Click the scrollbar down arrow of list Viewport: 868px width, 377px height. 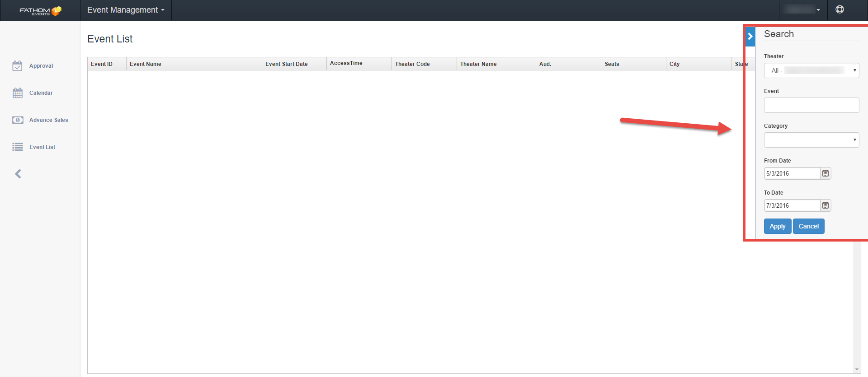pos(857,369)
